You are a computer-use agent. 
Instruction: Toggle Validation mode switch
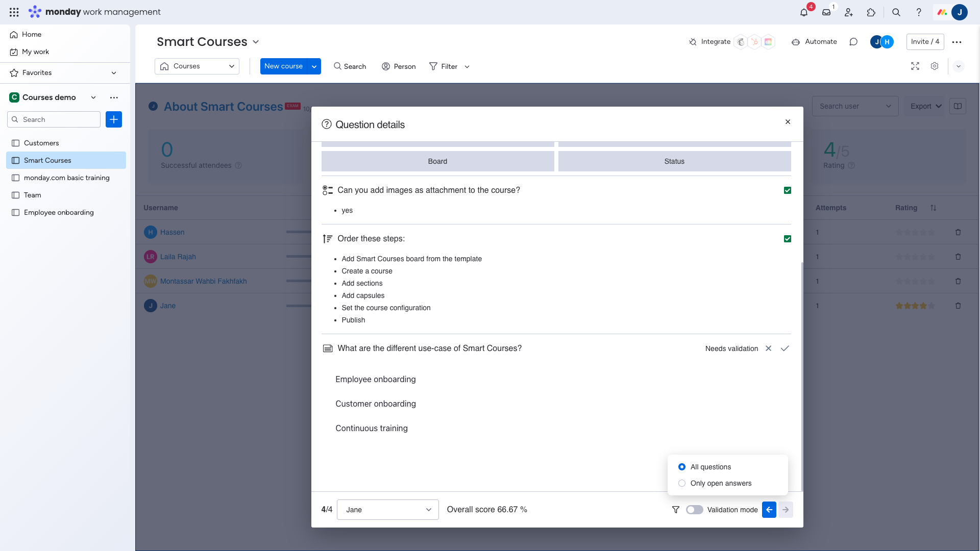pyautogui.click(x=695, y=510)
